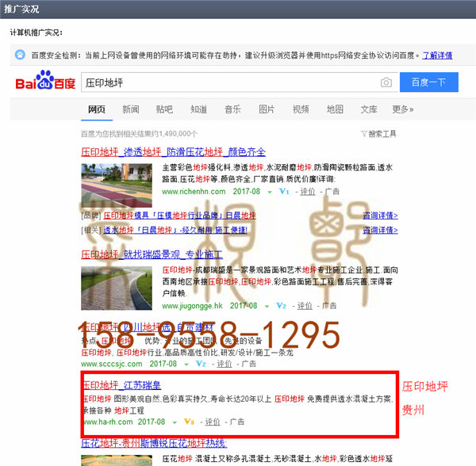
Task: Switch to the 视频 tab
Action: tap(301, 109)
